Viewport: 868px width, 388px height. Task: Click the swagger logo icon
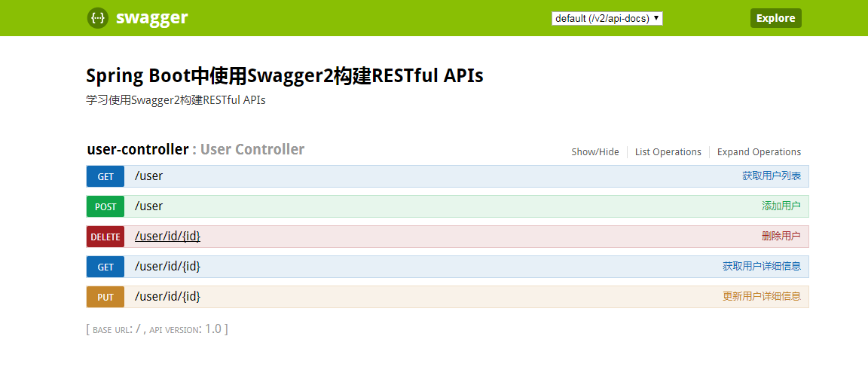click(x=98, y=18)
